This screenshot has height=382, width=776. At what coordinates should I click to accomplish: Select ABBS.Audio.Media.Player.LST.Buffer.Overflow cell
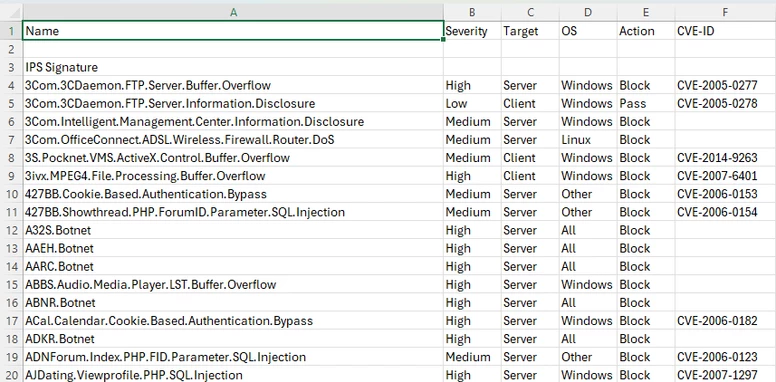coord(233,285)
